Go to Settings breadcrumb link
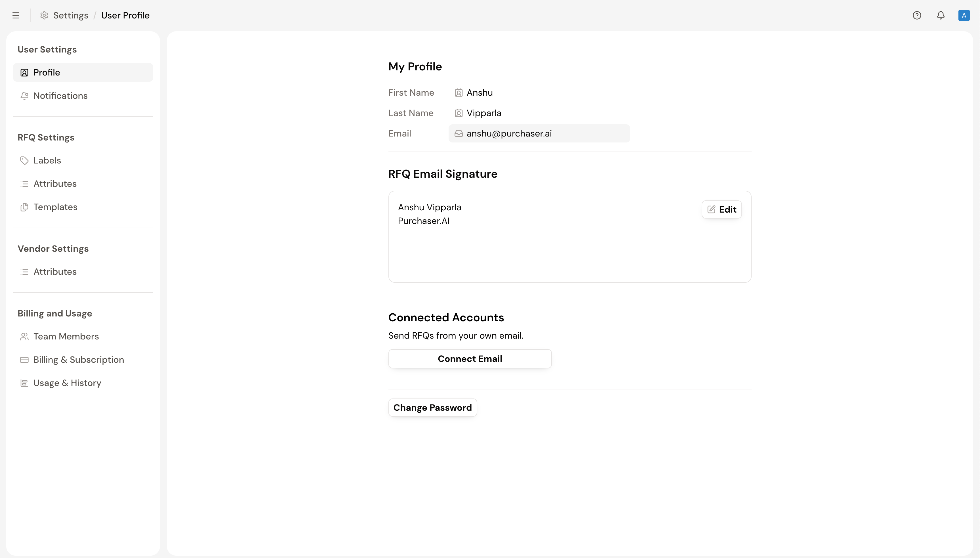 [x=70, y=15]
